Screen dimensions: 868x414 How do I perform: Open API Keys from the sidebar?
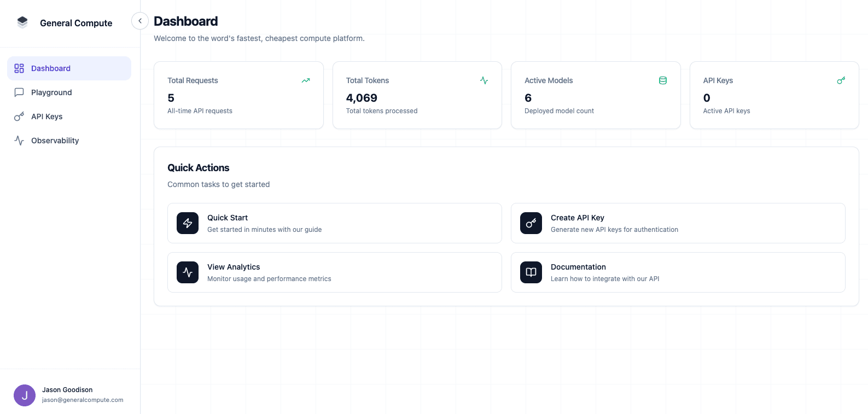(x=46, y=116)
